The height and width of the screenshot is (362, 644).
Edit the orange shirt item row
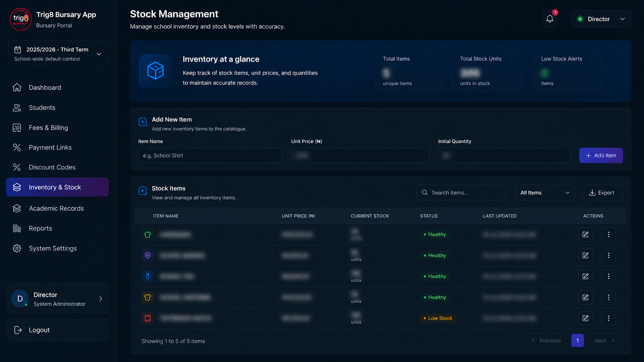tap(585, 297)
